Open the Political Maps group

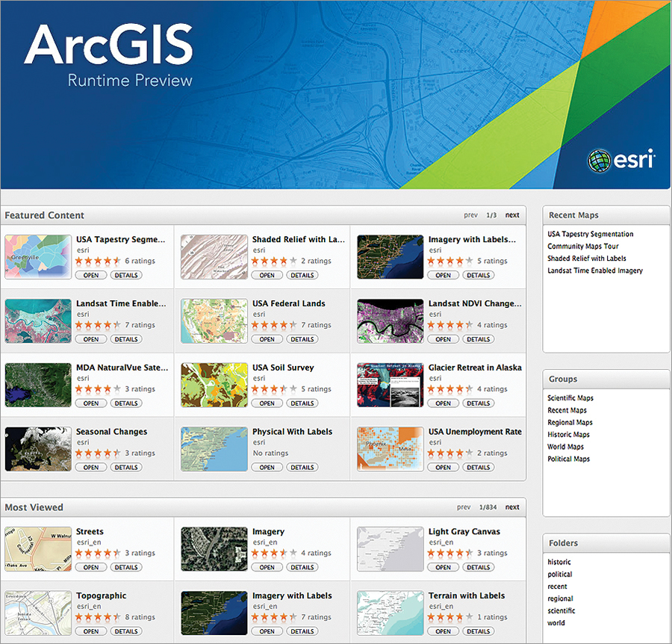pos(568,459)
